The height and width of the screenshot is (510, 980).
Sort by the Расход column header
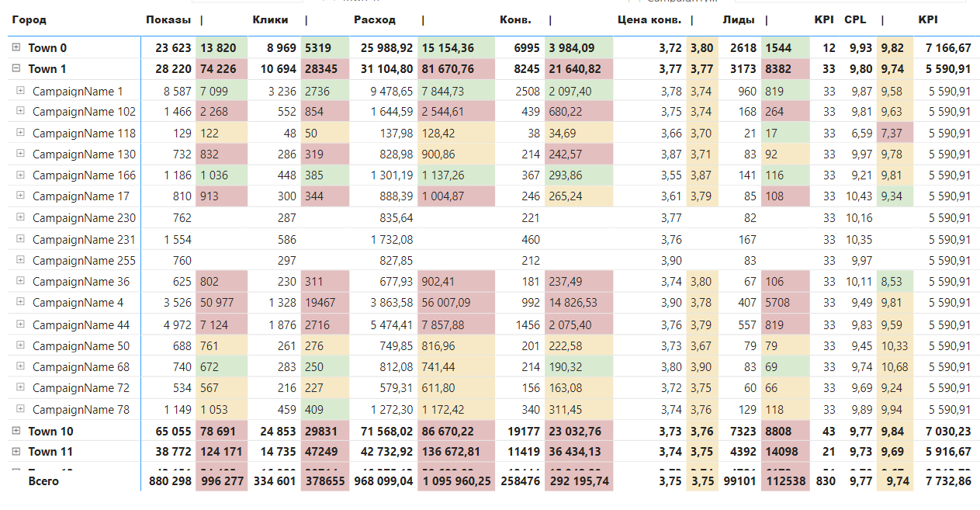(x=374, y=19)
